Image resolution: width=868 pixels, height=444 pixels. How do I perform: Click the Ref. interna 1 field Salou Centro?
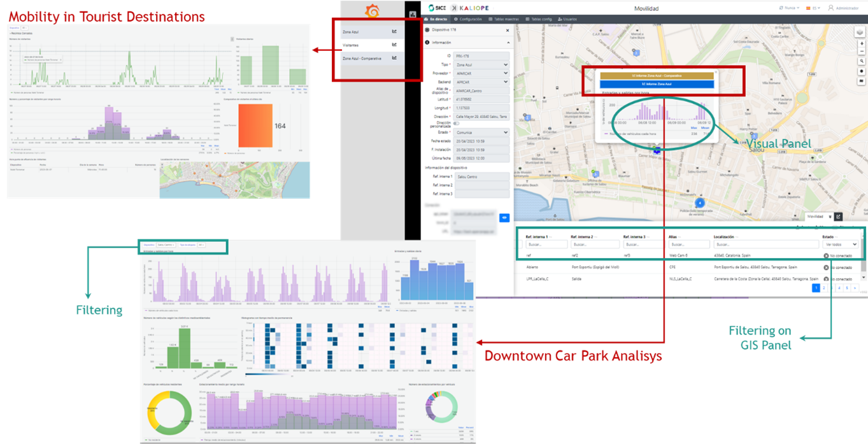click(x=481, y=176)
